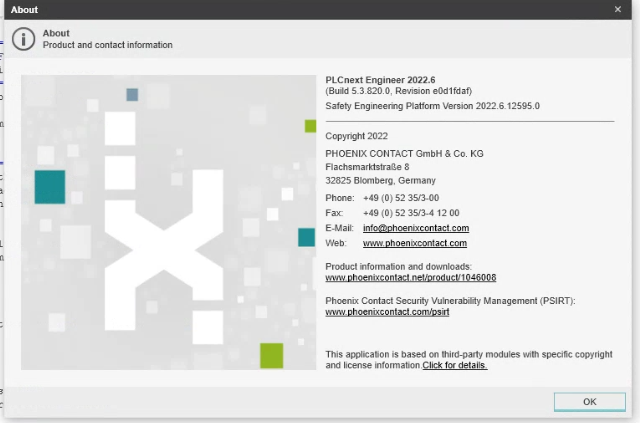The height and width of the screenshot is (423, 640).
Task: Click the OK button
Action: click(x=589, y=402)
